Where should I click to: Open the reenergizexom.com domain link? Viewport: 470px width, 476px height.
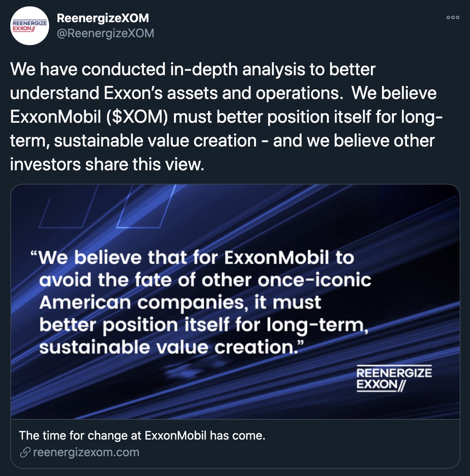point(86,452)
